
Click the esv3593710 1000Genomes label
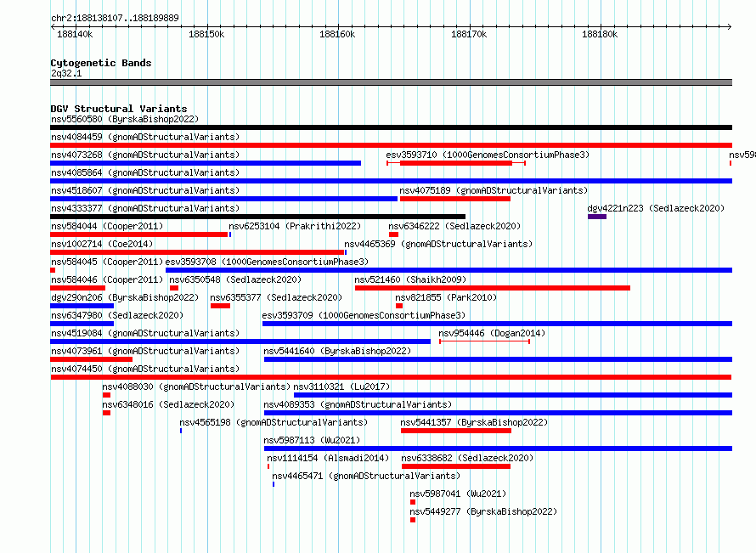coord(488,155)
